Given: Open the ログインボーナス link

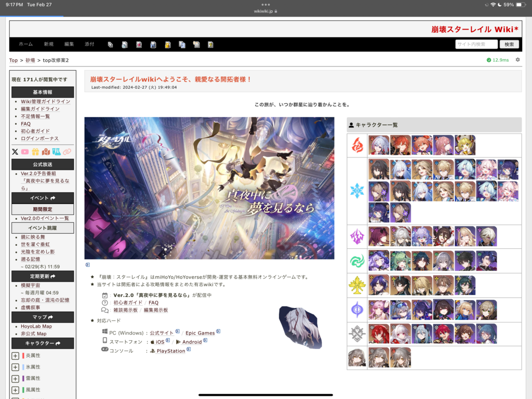Looking at the screenshot, I should (x=39, y=138).
